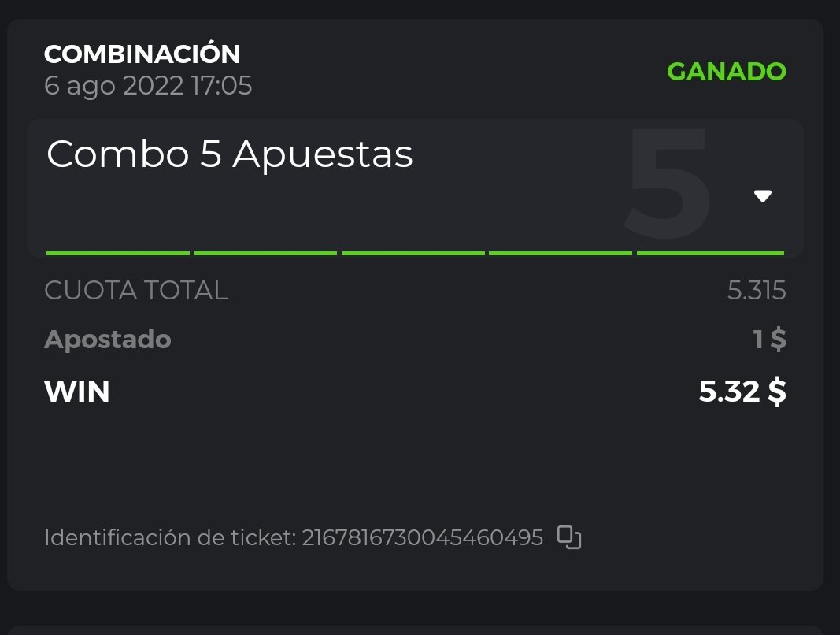Click the Apostado label

coord(108,340)
